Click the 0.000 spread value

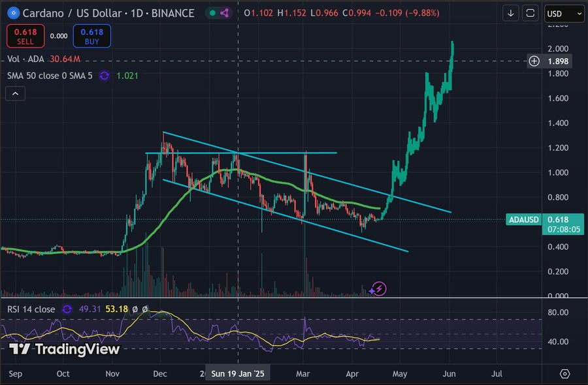(59, 36)
